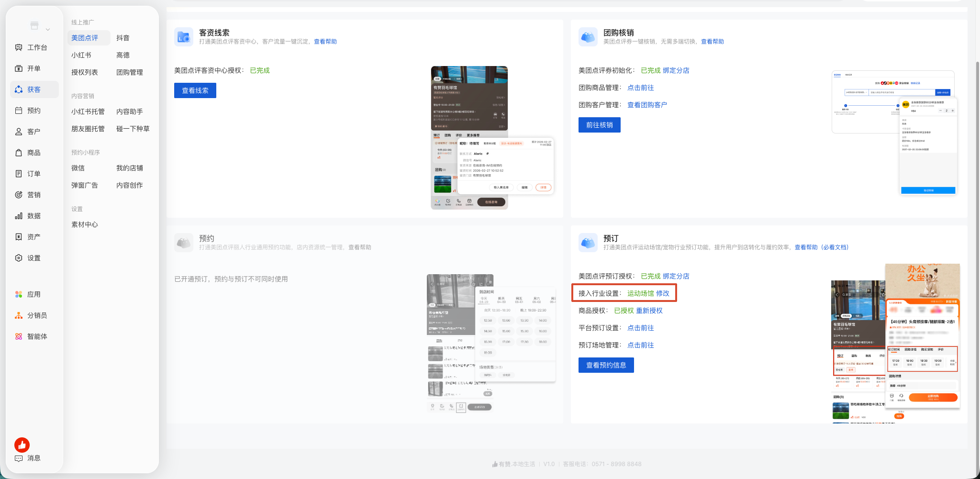Viewport: 980px width, 479px height.
Task: Open the 应用 colorful apps icon
Action: tap(19, 294)
